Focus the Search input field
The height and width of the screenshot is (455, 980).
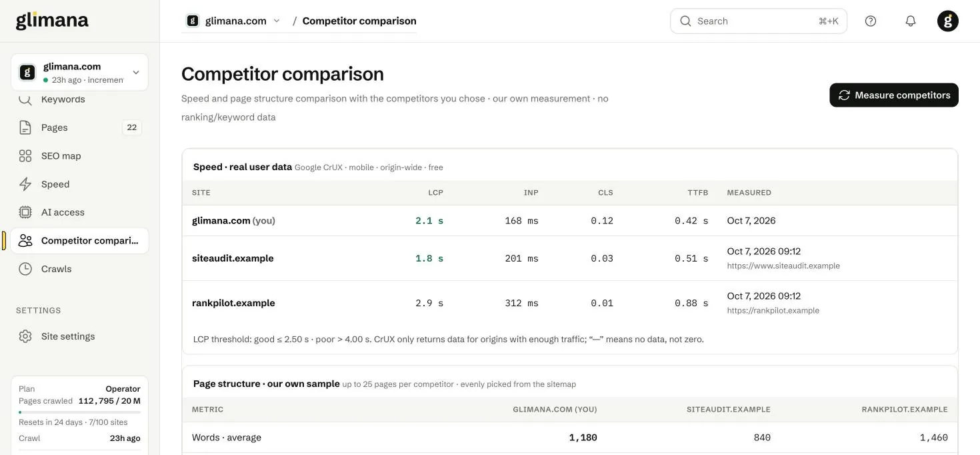tap(759, 21)
